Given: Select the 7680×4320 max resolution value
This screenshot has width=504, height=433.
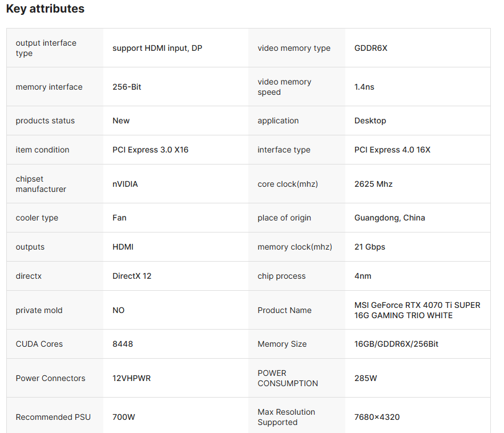Looking at the screenshot, I should click(377, 417).
